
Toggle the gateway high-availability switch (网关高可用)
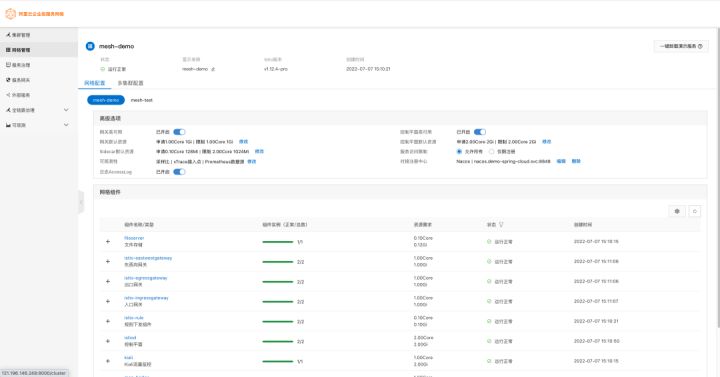[x=179, y=132]
